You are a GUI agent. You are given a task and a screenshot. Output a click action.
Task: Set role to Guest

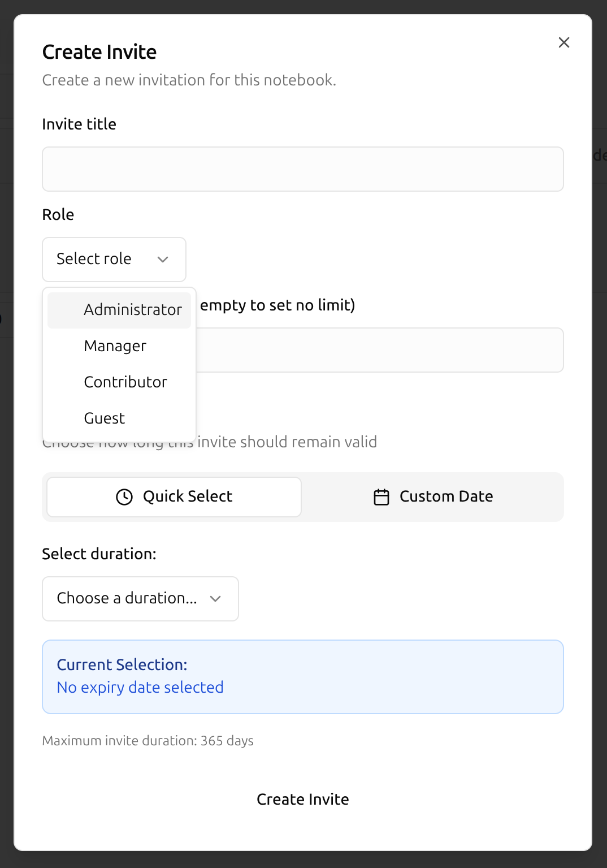pyautogui.click(x=105, y=418)
